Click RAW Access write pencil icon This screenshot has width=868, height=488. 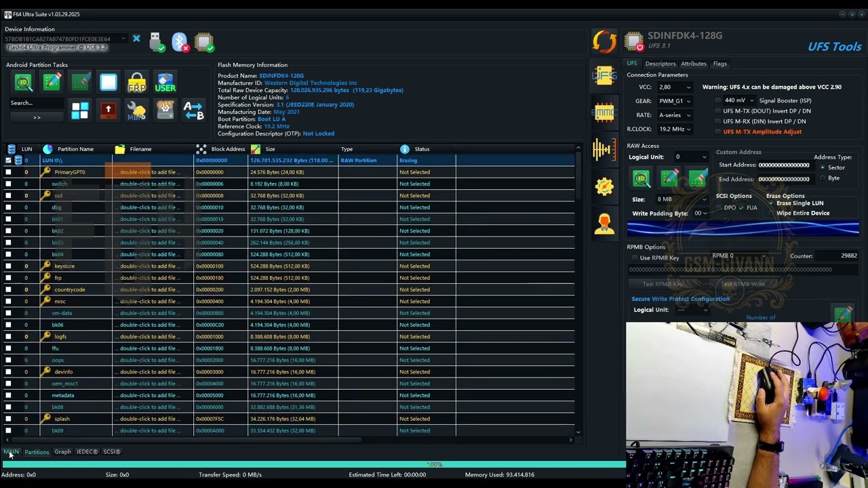pyautogui.click(x=669, y=178)
